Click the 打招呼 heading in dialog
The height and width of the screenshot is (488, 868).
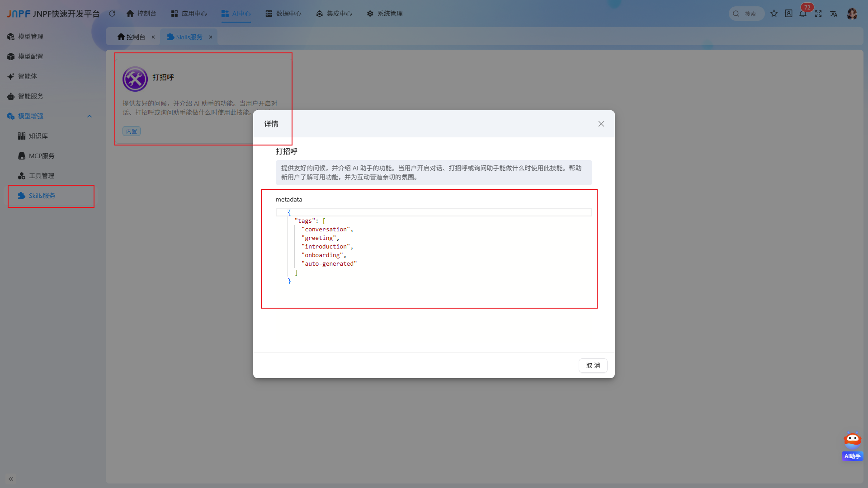point(287,151)
